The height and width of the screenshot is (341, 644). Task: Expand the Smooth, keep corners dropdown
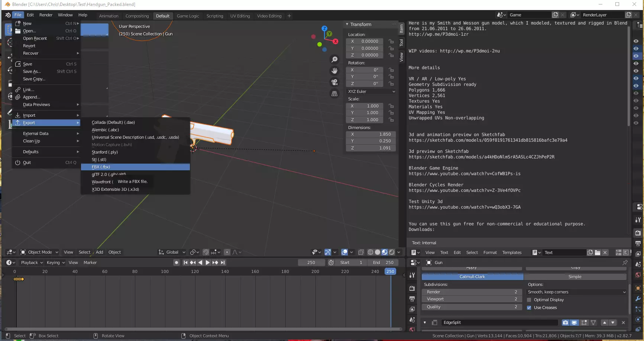577,292
